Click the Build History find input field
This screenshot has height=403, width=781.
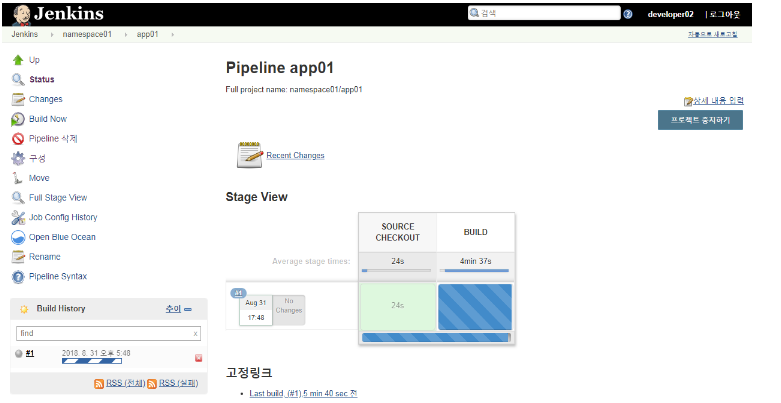pos(108,334)
